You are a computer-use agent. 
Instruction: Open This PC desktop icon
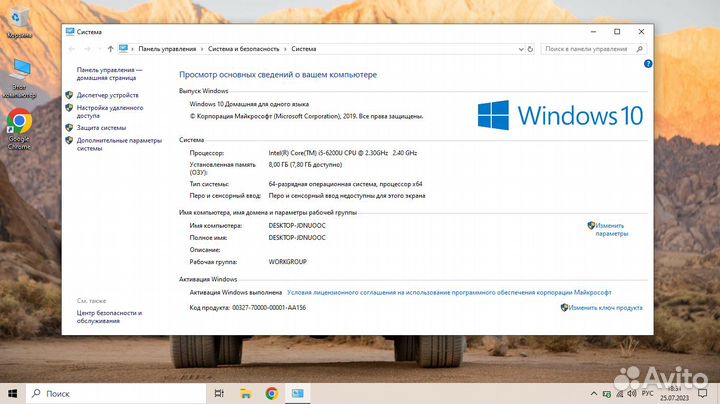tap(19, 78)
